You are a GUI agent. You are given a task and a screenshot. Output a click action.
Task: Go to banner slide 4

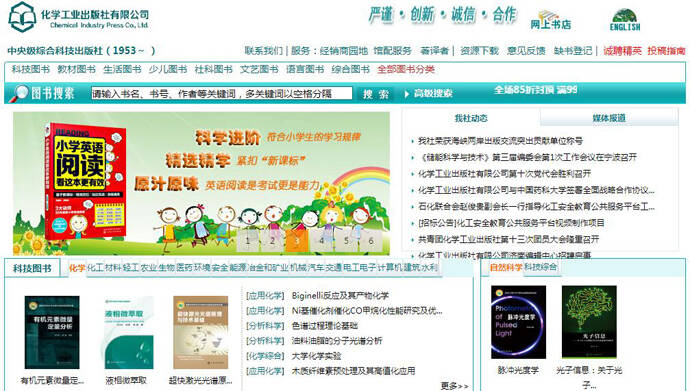322,241
